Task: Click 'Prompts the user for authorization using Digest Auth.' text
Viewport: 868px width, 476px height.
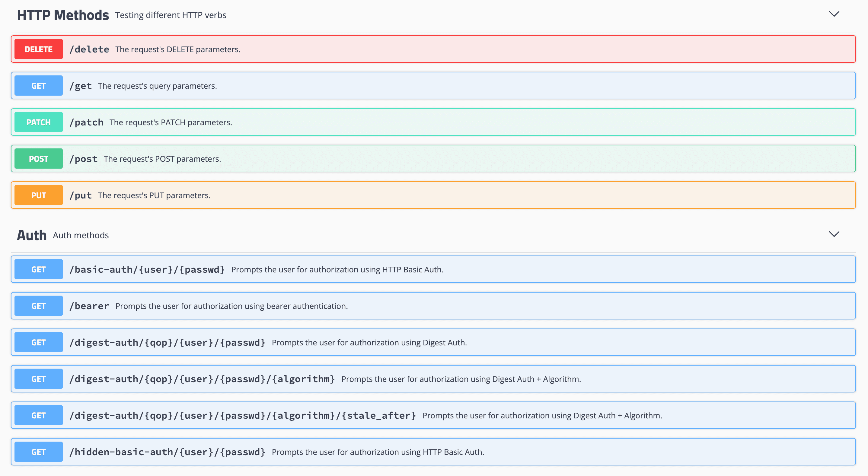Action: point(369,343)
